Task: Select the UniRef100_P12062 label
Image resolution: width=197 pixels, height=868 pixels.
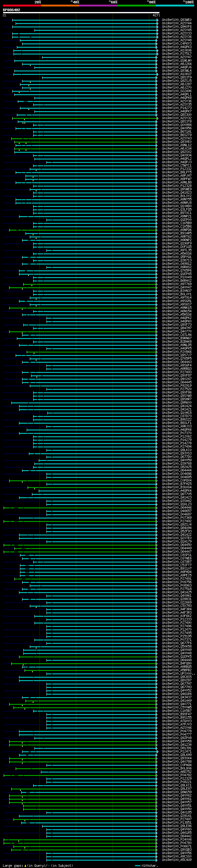Action: [x=177, y=437]
